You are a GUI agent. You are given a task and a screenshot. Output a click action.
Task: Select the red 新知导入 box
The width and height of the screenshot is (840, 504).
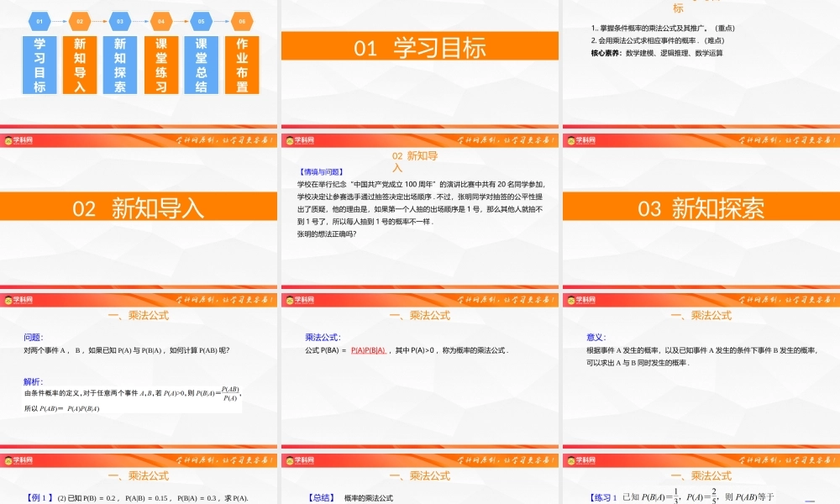[x=79, y=66]
